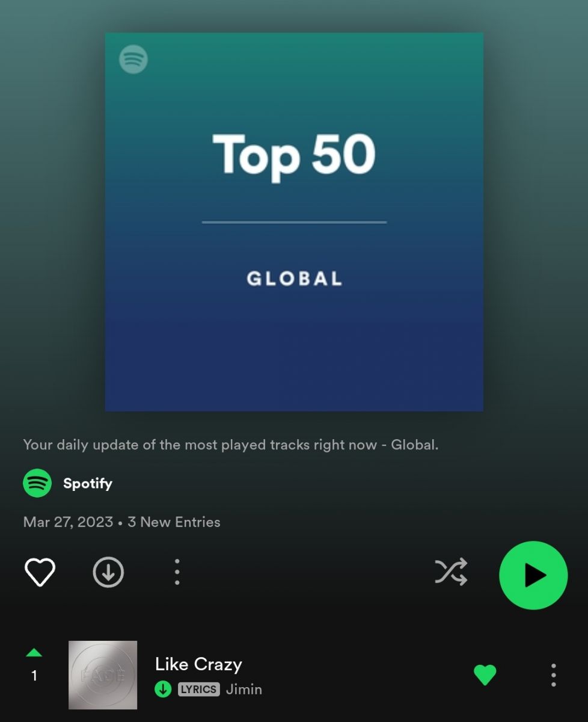Open the Spotify creator name link
588x722 pixels.
pos(88,483)
